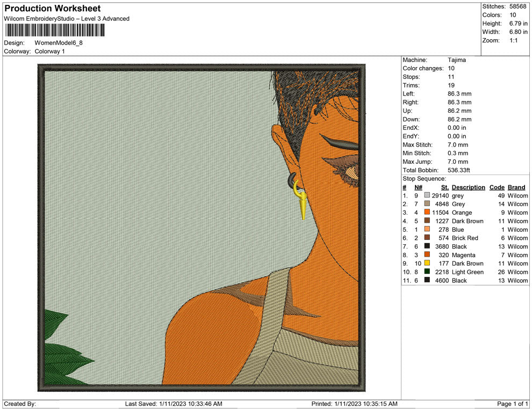The height and width of the screenshot is (409, 532).
Task: Click the yellow swatch in stop 9
Action: pos(427,264)
